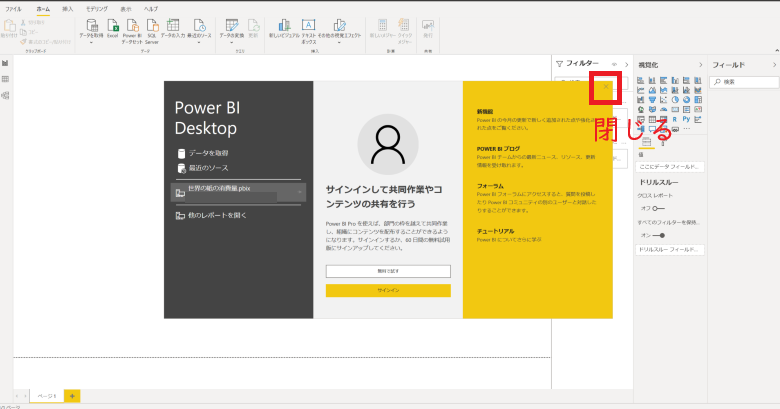Switch to Report view in left sidebar

(x=5, y=63)
